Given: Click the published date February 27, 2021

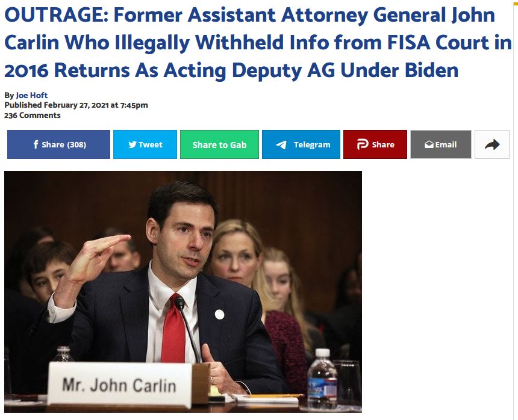Looking at the screenshot, I should click(x=76, y=105).
